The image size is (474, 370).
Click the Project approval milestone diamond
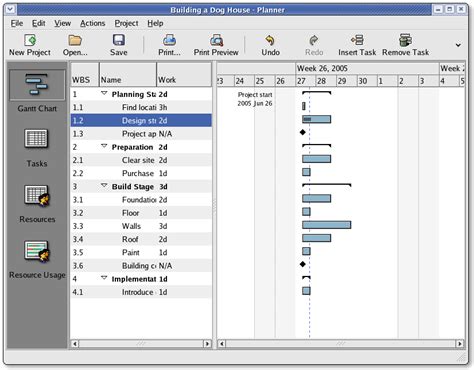303,132
